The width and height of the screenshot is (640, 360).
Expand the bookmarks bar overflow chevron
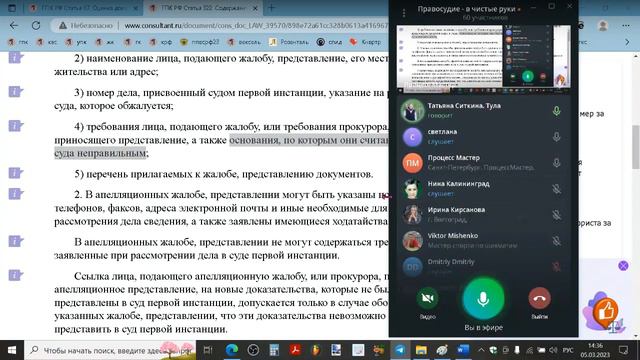tap(627, 42)
